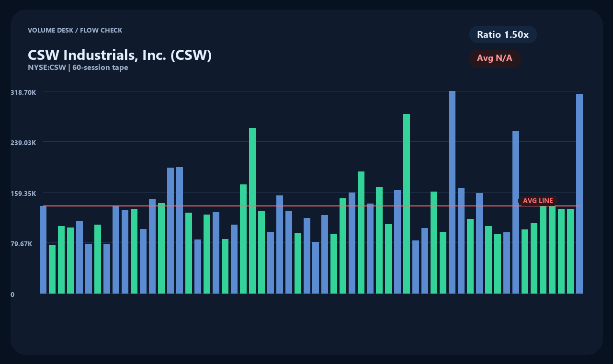Screen dimensions: 613x364
Task: Click the 239.03K axis label
Action: coord(23,143)
